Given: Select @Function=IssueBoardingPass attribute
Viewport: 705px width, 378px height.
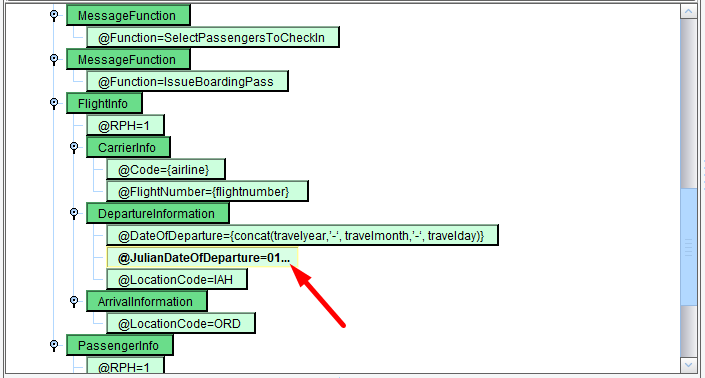Looking at the screenshot, I should [187, 81].
